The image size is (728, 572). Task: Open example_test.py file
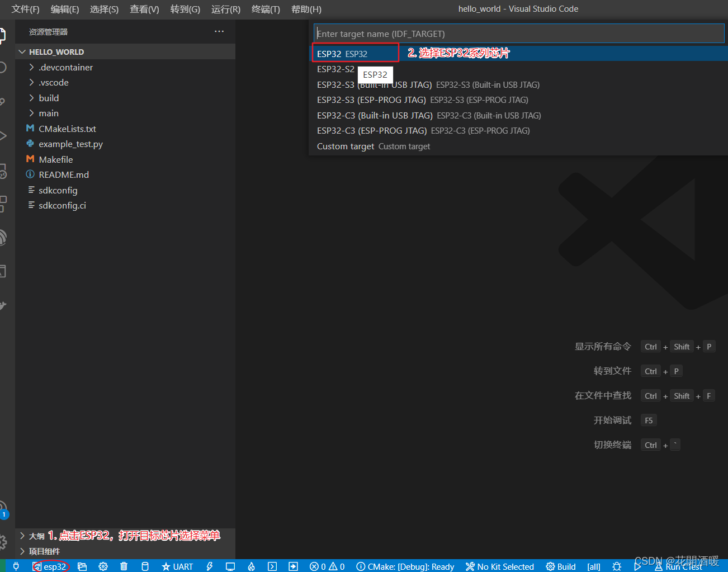point(125,144)
